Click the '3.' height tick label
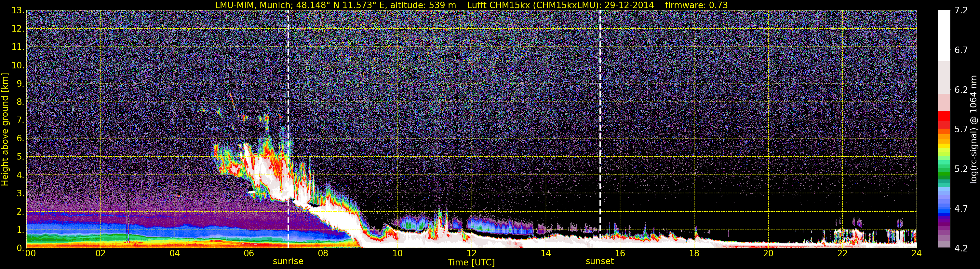The height and width of the screenshot is (269, 980). click(x=20, y=193)
